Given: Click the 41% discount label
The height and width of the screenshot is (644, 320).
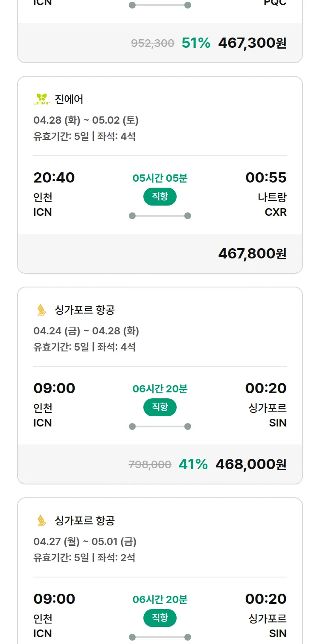Looking at the screenshot, I should coord(193,464).
